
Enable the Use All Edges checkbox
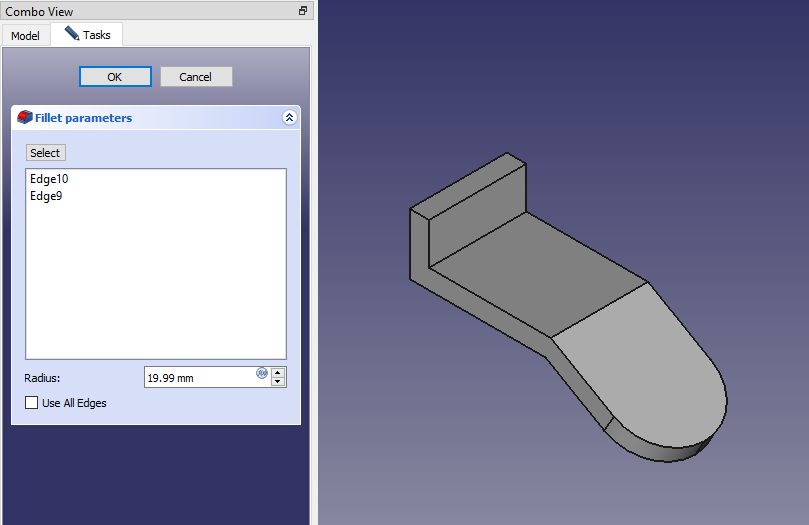pyautogui.click(x=32, y=403)
